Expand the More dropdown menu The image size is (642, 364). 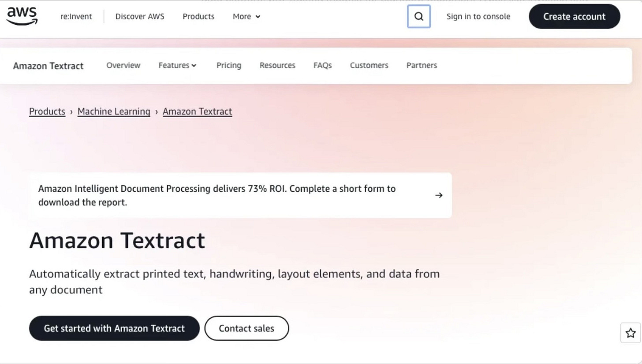coord(246,17)
